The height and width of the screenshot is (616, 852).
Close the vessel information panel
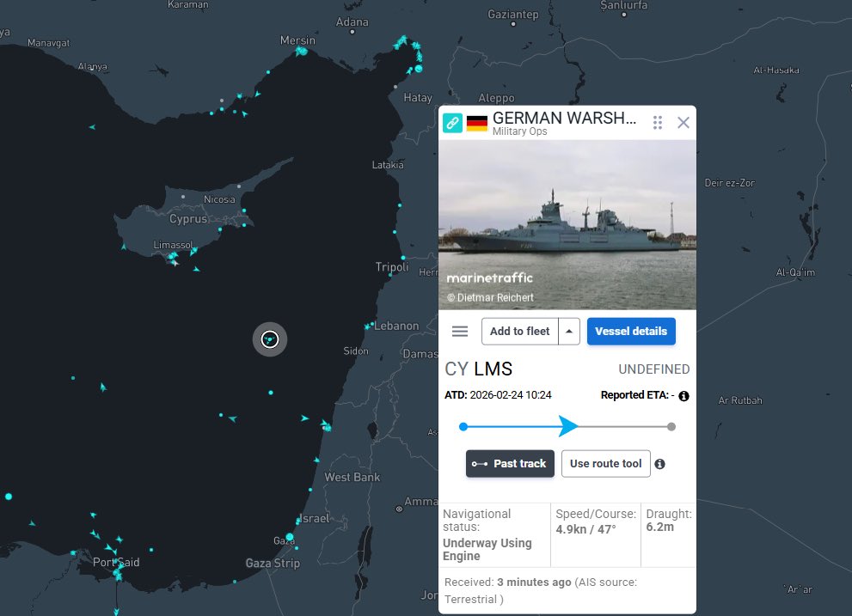683,122
